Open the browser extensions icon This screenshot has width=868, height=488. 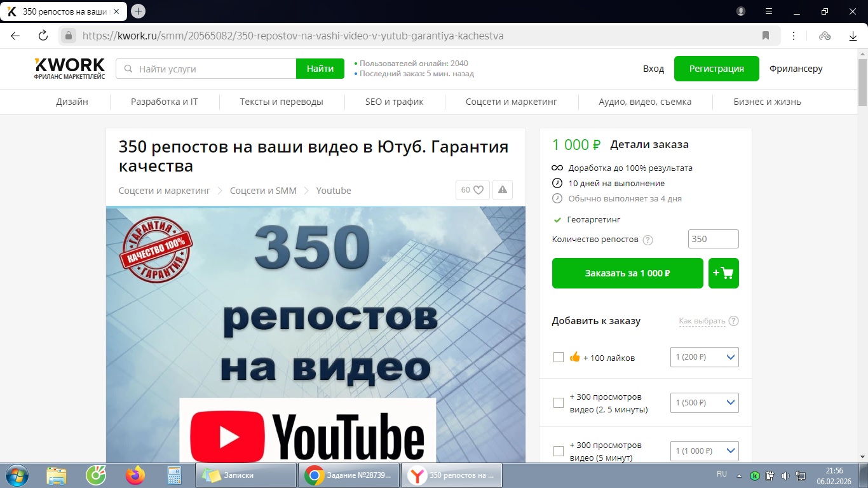pos(825,36)
